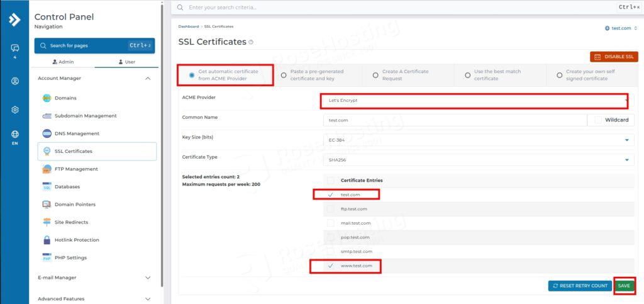
Task: Open the ACME Provider Let's Encrypt dropdown
Action: tap(479, 100)
